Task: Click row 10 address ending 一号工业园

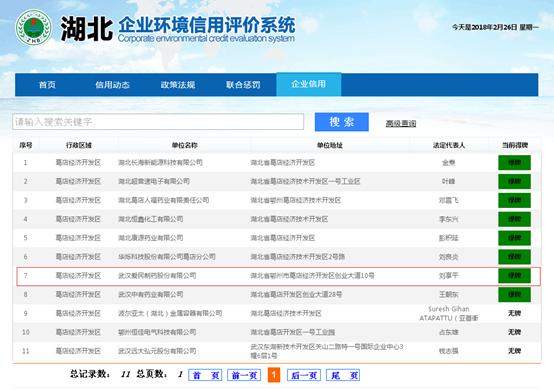Action: pos(293,332)
